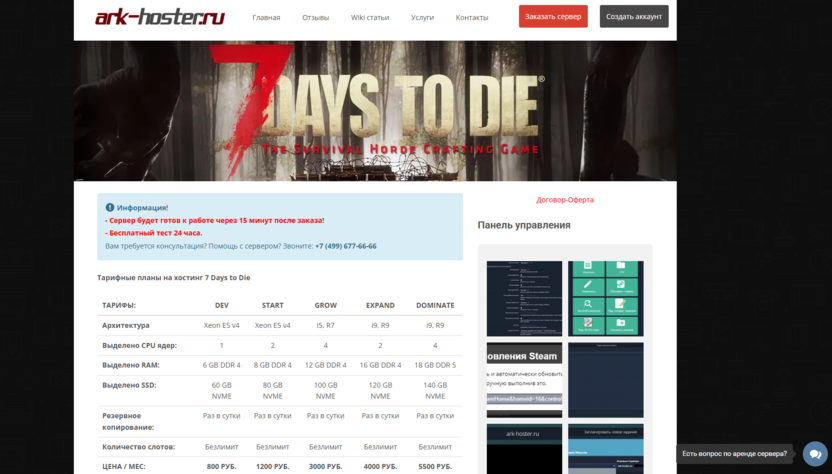The width and height of the screenshot is (832, 474).
Task: Call the phone number +7 (499) 677-66-66
Action: 346,246
